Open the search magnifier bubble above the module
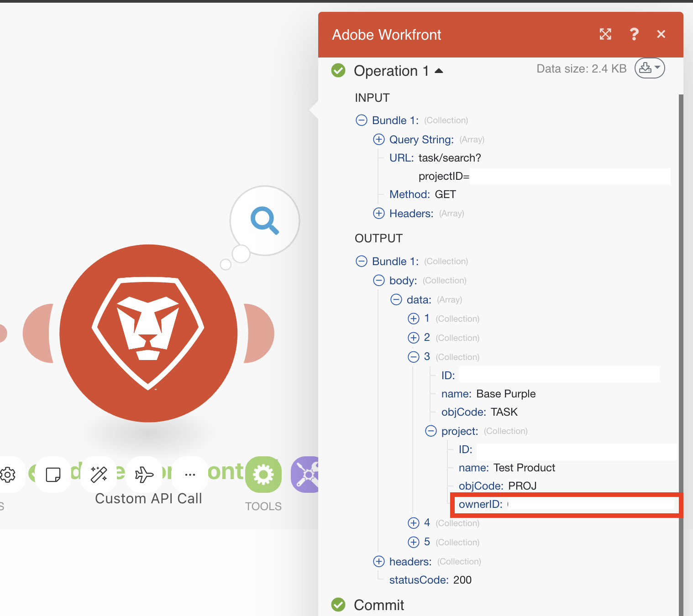 point(264,221)
